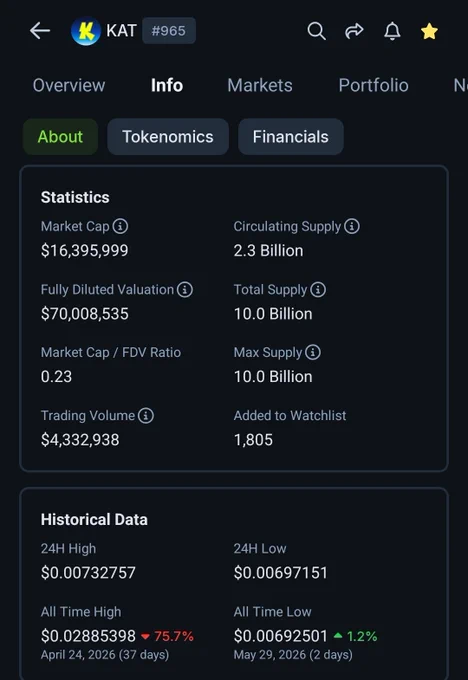The image size is (468, 680).
Task: Open price alerts bell icon
Action: coord(392,31)
